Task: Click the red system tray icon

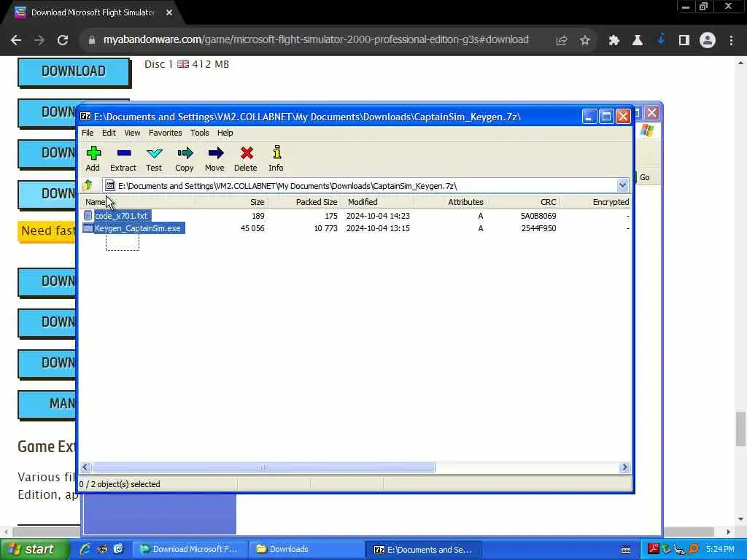Action: (653, 549)
